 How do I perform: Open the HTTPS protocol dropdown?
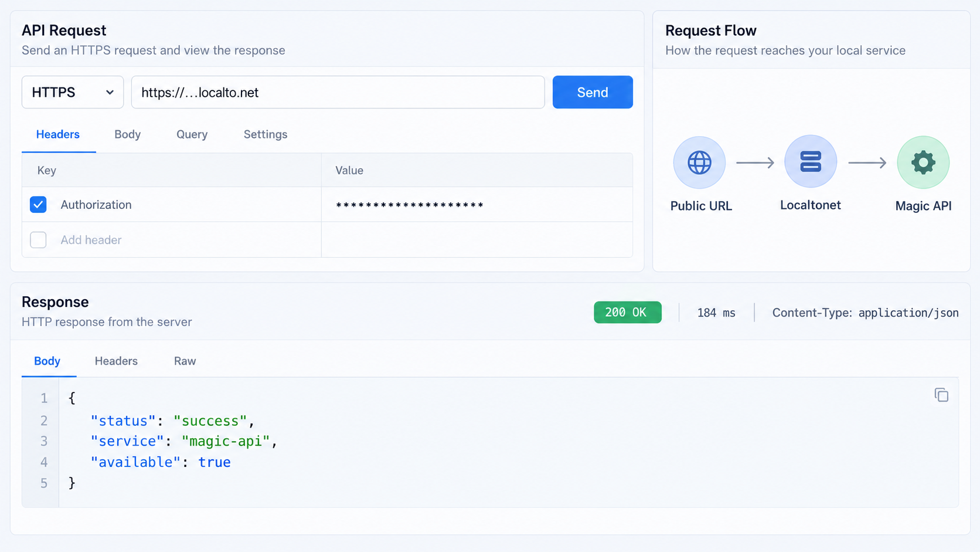click(x=73, y=92)
